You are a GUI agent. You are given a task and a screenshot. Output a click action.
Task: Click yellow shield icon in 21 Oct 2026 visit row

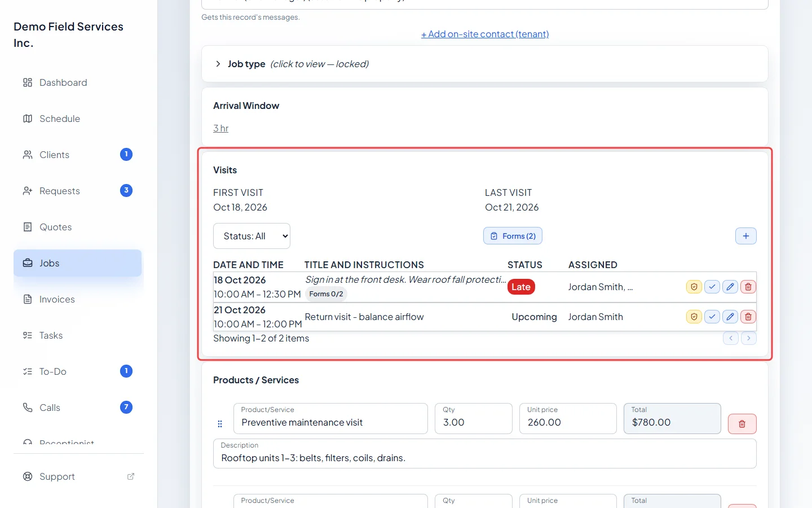coord(694,317)
